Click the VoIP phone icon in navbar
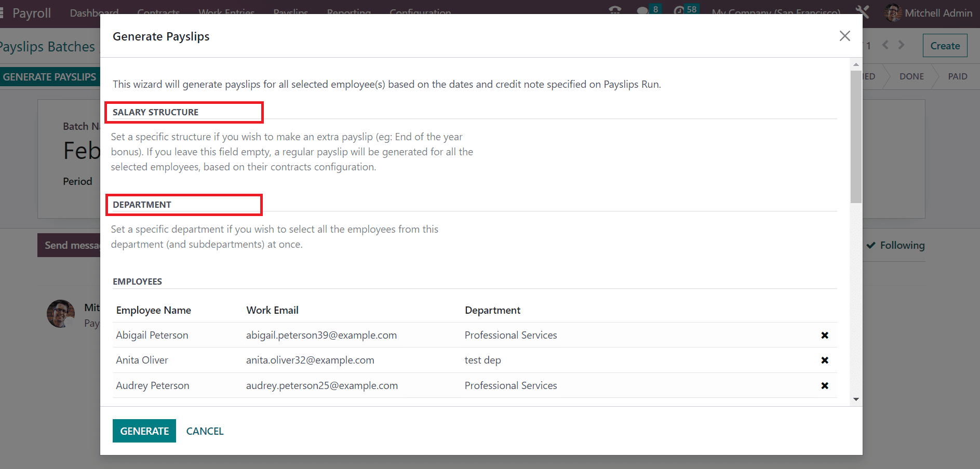The height and width of the screenshot is (469, 980). coord(615,10)
